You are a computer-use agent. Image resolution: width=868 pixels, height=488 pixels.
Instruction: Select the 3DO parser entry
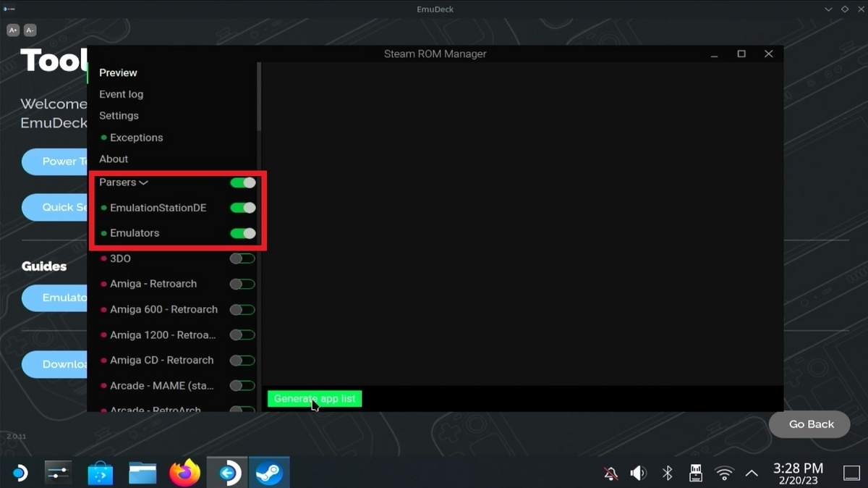point(120,258)
